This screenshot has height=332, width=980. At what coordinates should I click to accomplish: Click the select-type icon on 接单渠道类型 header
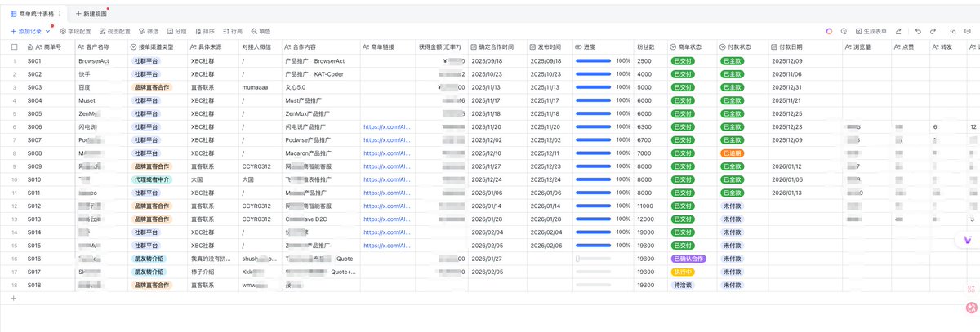(135, 46)
